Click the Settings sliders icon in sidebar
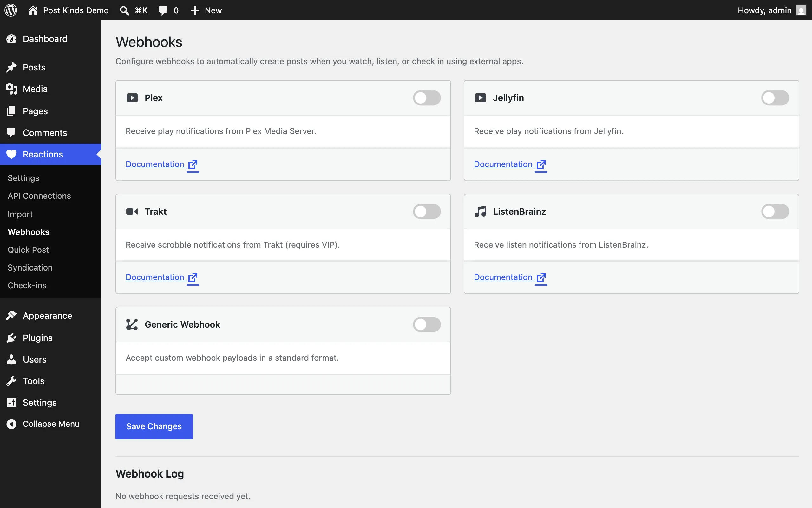Screen dimensions: 812x508 11,403
